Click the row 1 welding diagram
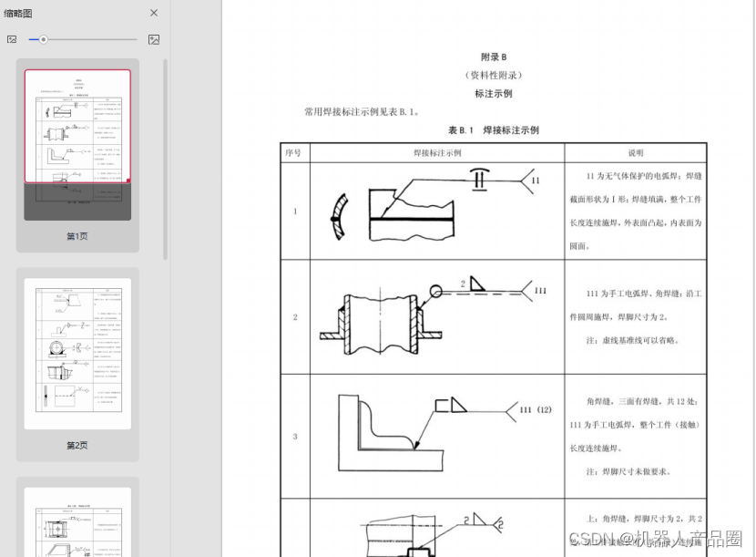This screenshot has height=557, width=756. click(436, 205)
